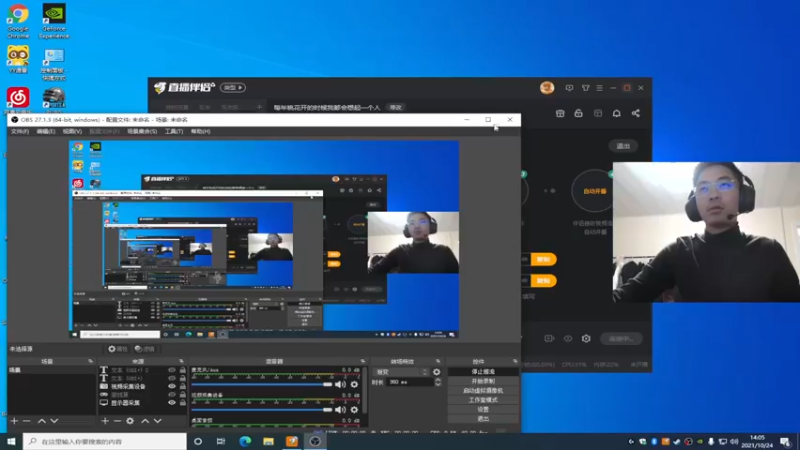This screenshot has height=450, width=800.
Task: Show hidden system tray icons
Action: (631, 442)
